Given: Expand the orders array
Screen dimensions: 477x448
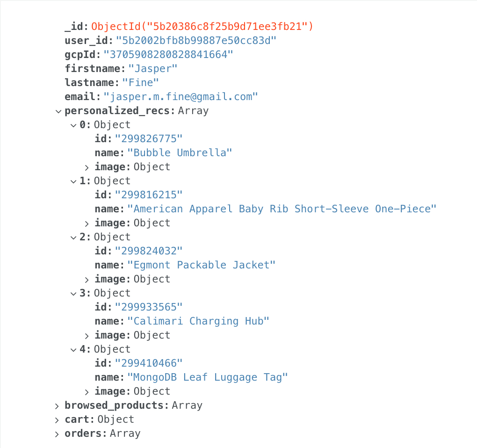Looking at the screenshot, I should point(57,434).
